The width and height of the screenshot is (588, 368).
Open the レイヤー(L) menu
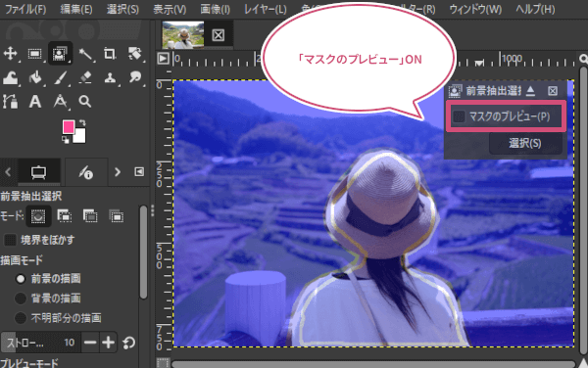point(266,9)
